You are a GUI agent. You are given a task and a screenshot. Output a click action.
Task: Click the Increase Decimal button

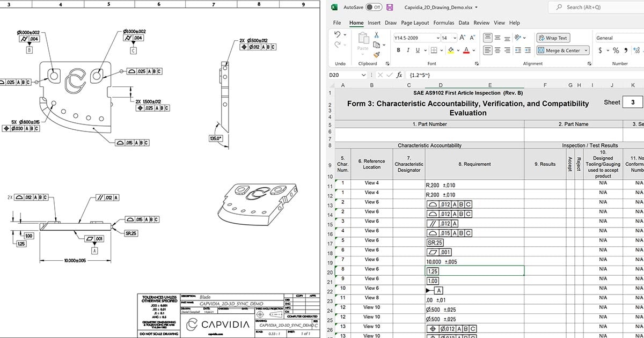coord(636,50)
